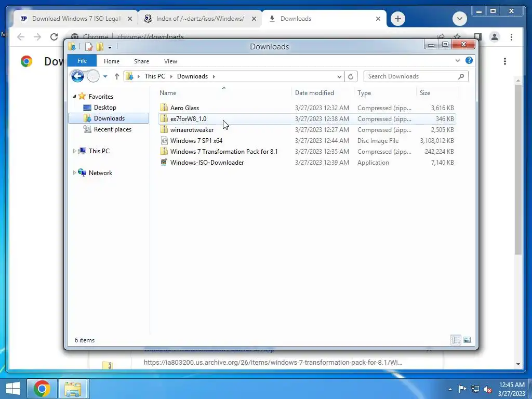Open the Share ribbon tab

tap(141, 61)
